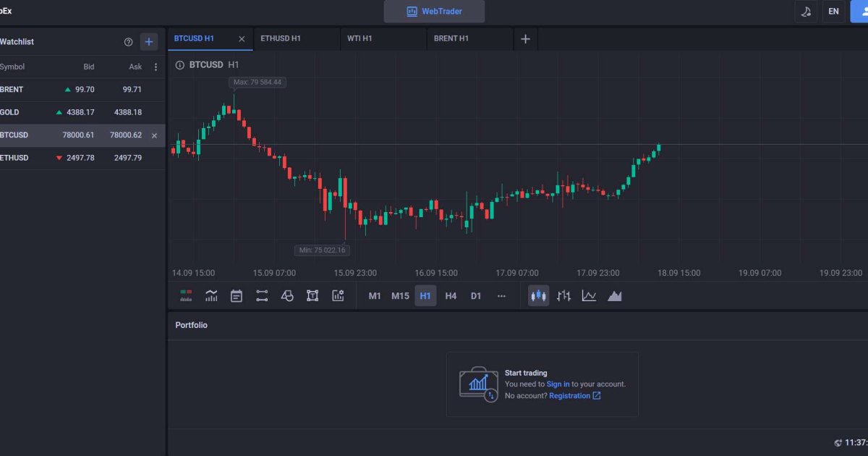Close the BTCUSD H1 chart tab
The image size is (868, 456).
pyautogui.click(x=242, y=39)
